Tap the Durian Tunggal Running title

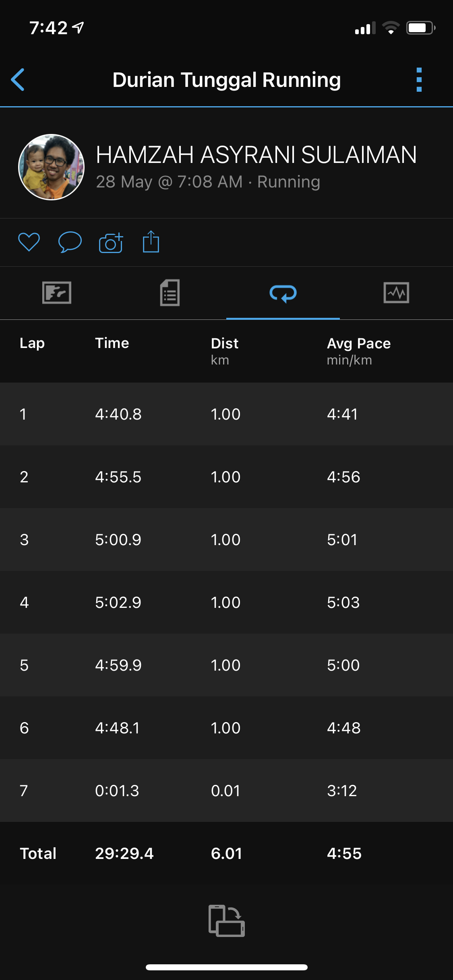[x=226, y=80]
